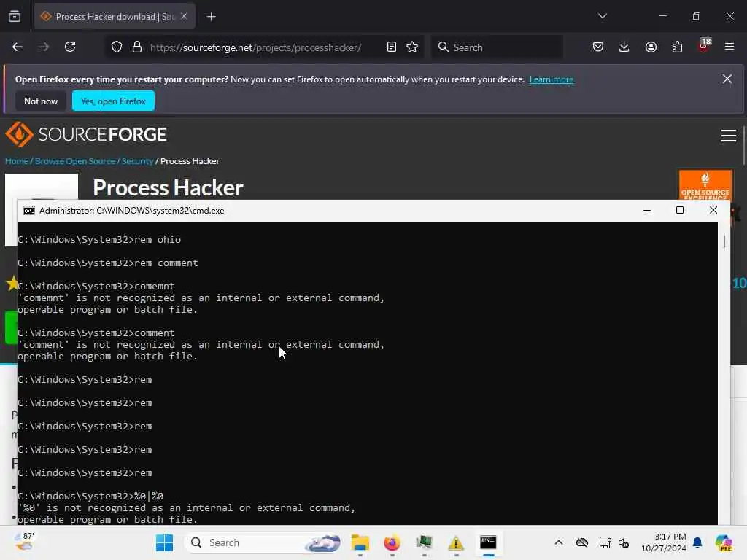Open Firefox application menu
747x560 pixels.
(x=729, y=47)
